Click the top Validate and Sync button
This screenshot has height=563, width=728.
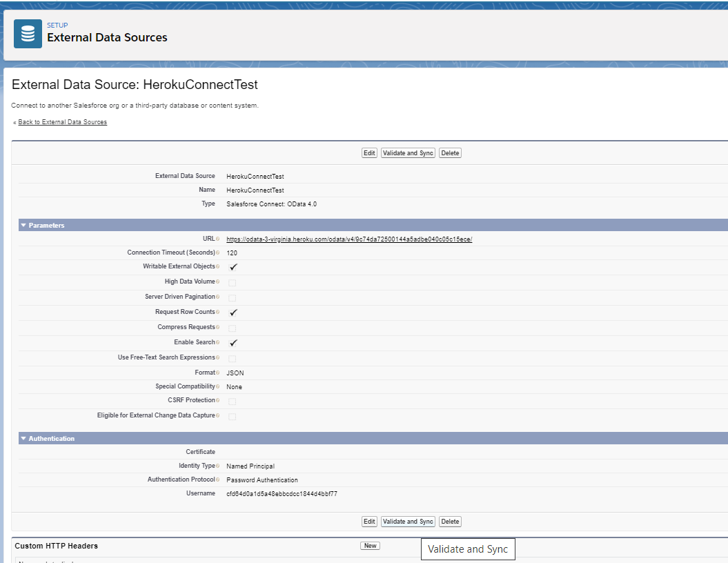[408, 153]
